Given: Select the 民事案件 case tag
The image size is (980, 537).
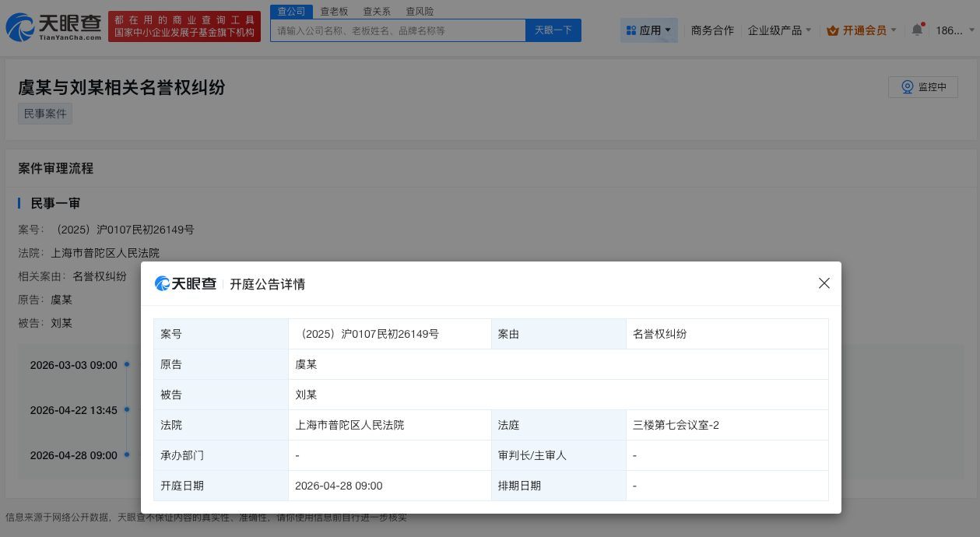Looking at the screenshot, I should coord(44,114).
